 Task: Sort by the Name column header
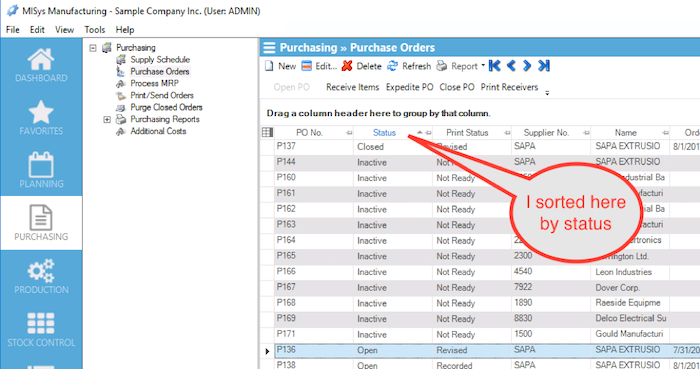[625, 133]
